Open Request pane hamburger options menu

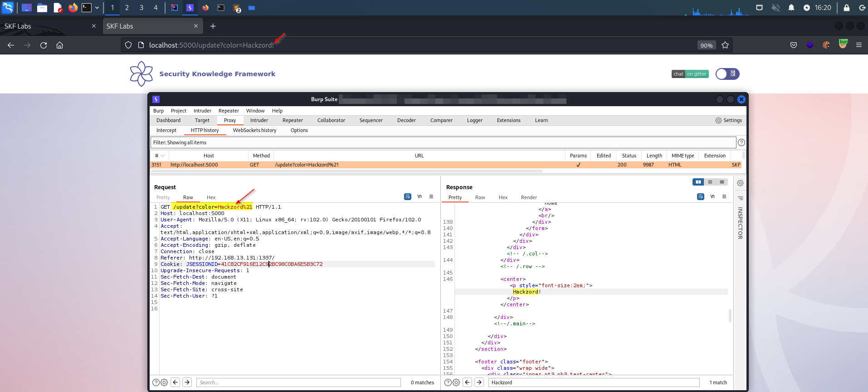tap(431, 196)
